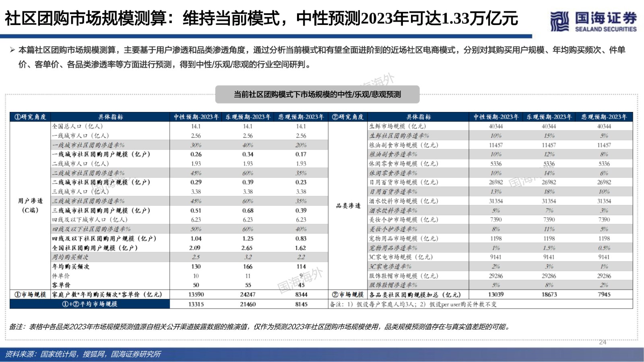This screenshot has width=644, height=362.
Task: Click left table header '中性预期-2023年'
Action: [196, 117]
